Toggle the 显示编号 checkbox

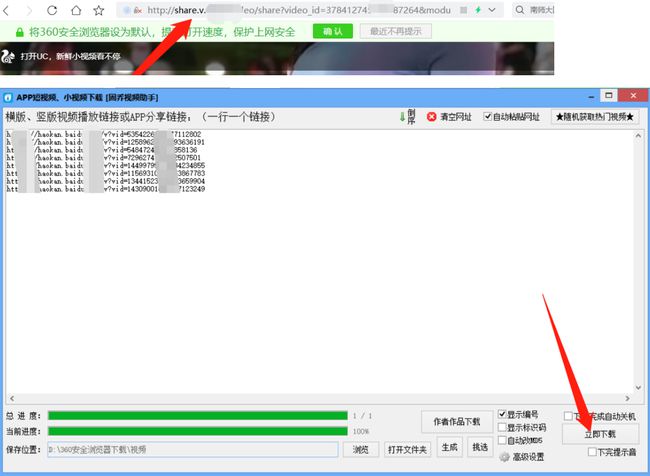coord(502,414)
